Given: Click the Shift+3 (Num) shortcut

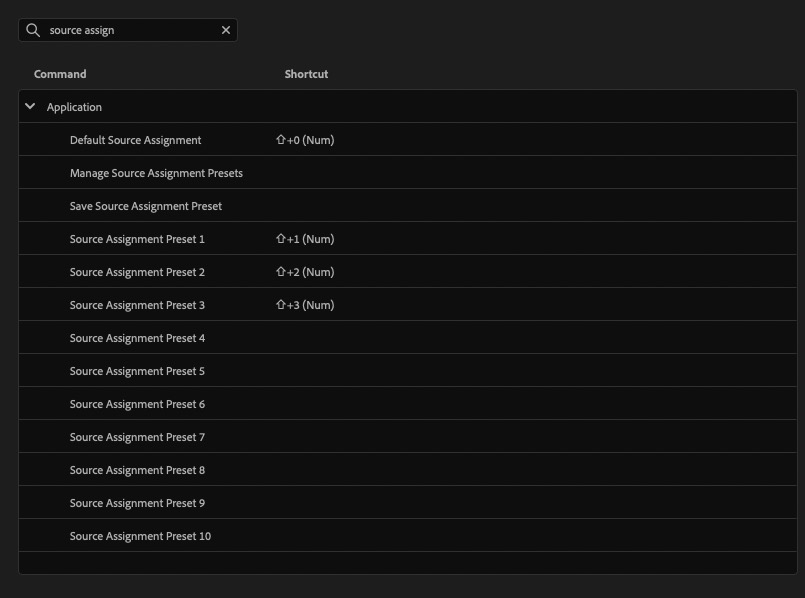Looking at the screenshot, I should click(305, 305).
